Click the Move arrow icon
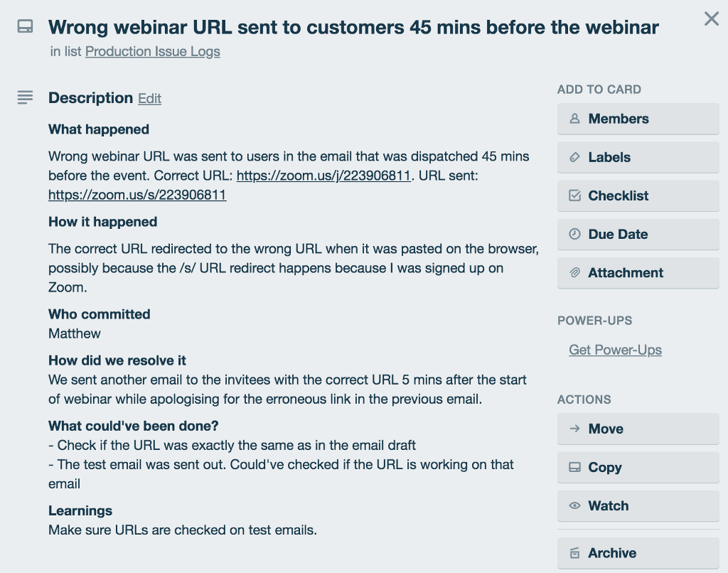Image resolution: width=728 pixels, height=573 pixels. (574, 429)
